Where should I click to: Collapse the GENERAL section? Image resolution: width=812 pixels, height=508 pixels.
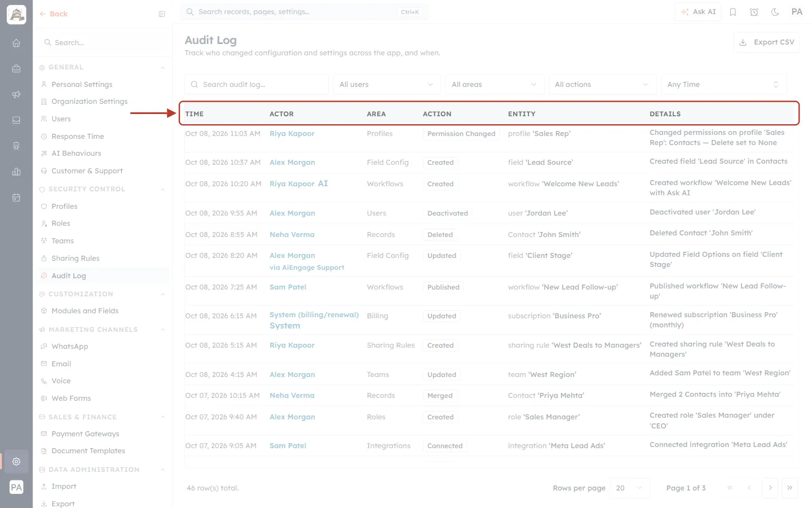163,68
